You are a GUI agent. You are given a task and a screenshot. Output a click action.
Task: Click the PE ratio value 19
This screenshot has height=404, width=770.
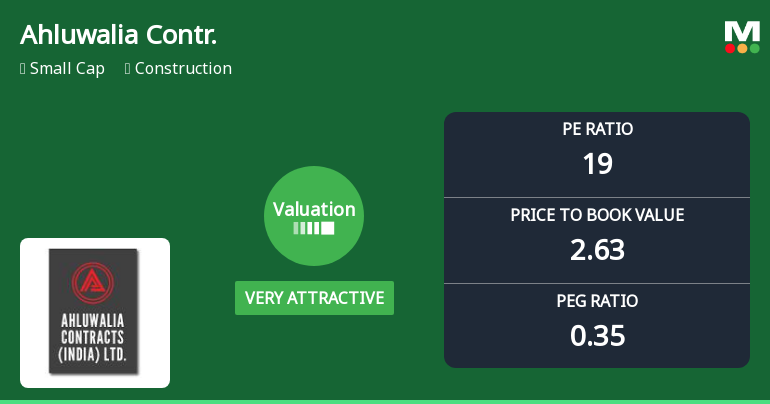(x=597, y=164)
